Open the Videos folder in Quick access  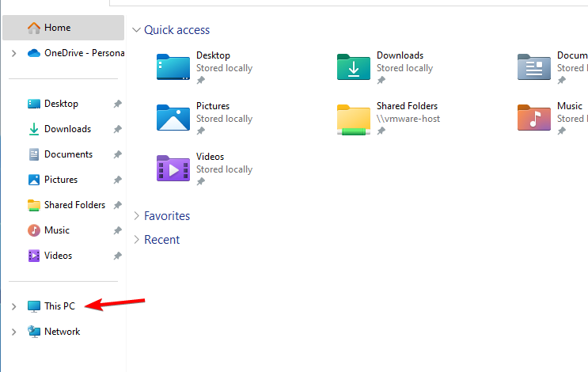click(173, 168)
